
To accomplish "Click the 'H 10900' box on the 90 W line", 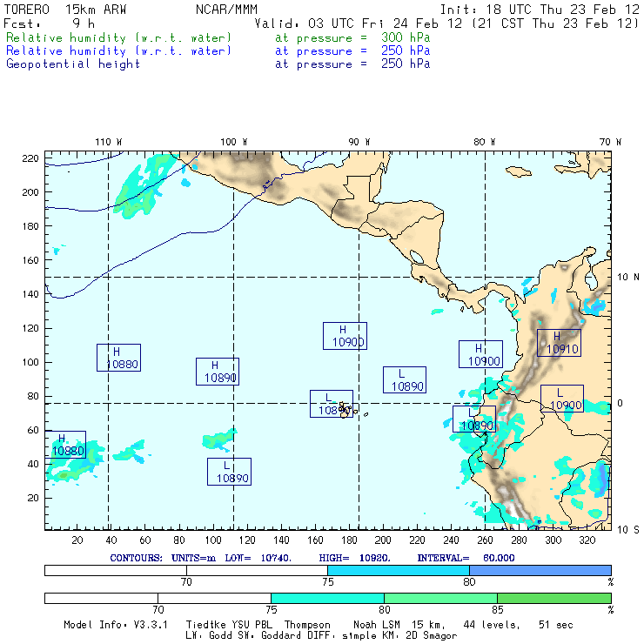I will click(x=345, y=336).
